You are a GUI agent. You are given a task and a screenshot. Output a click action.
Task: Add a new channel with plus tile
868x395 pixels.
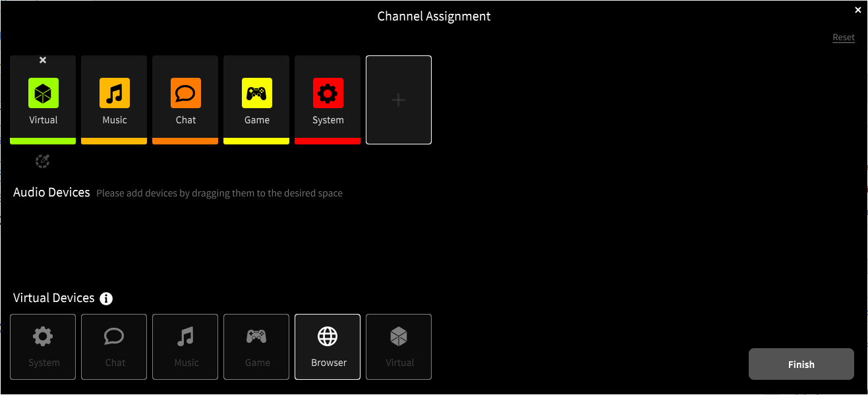point(398,100)
